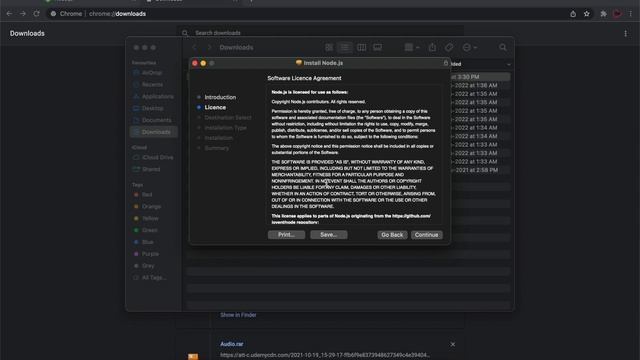Viewport: 640px width, 360px height.
Task: Select the Finder row dated 3:30 PM
Action: click(x=480, y=77)
